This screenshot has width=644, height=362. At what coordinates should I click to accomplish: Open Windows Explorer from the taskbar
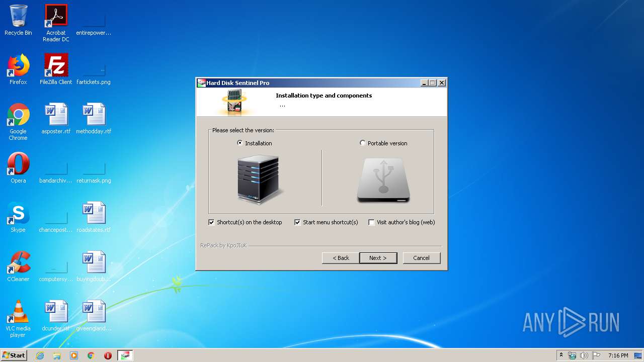point(57,355)
